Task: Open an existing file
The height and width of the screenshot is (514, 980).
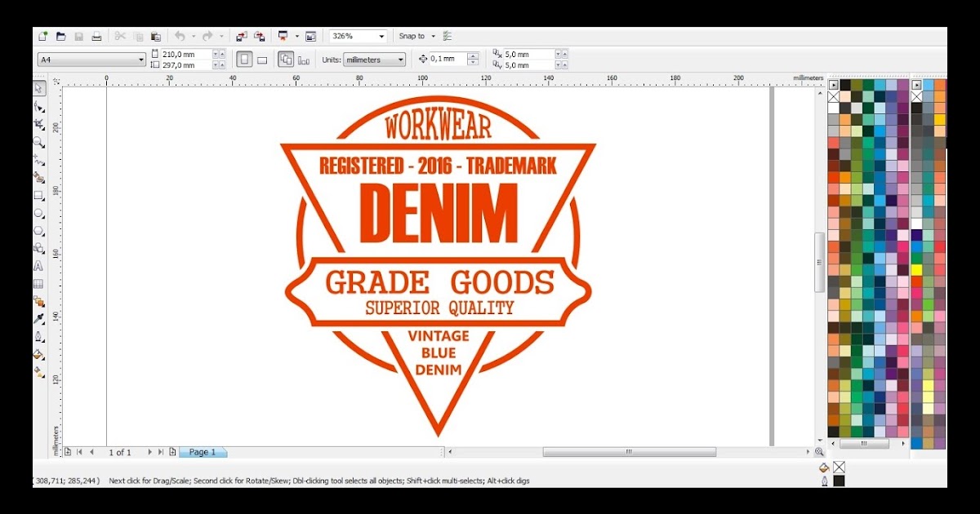Action: (x=61, y=36)
